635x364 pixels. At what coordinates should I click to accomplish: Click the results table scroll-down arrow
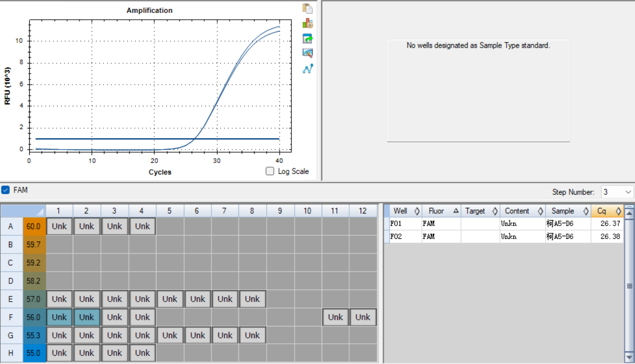(629, 357)
